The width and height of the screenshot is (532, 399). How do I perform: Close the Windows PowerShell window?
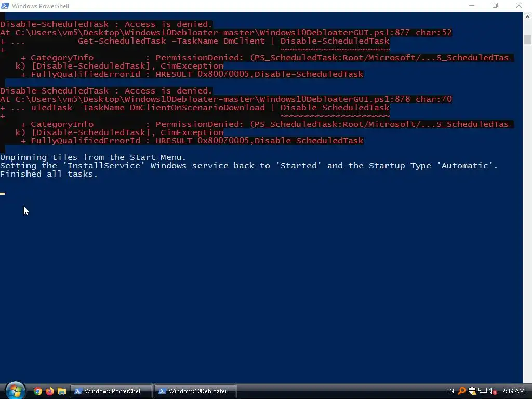tap(519, 6)
